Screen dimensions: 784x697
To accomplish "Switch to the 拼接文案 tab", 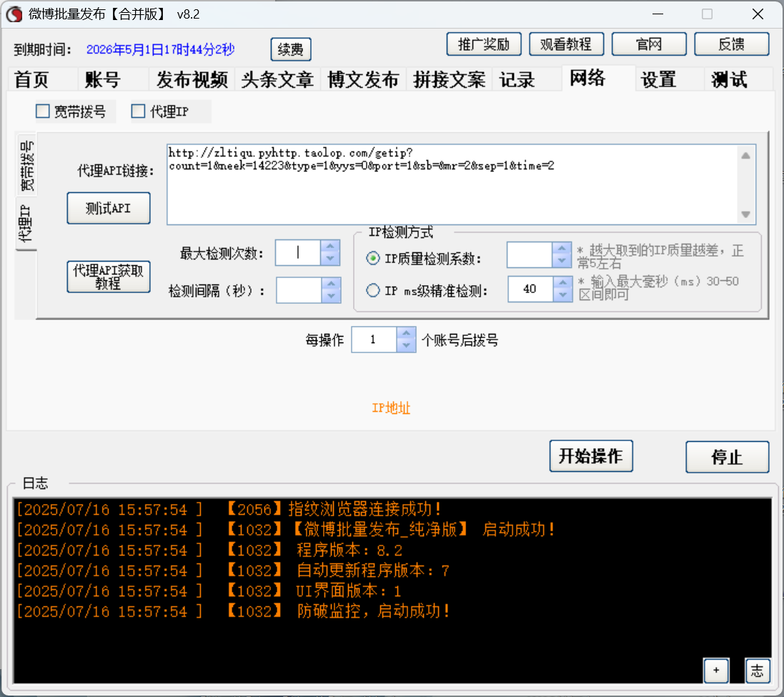I will click(x=450, y=79).
